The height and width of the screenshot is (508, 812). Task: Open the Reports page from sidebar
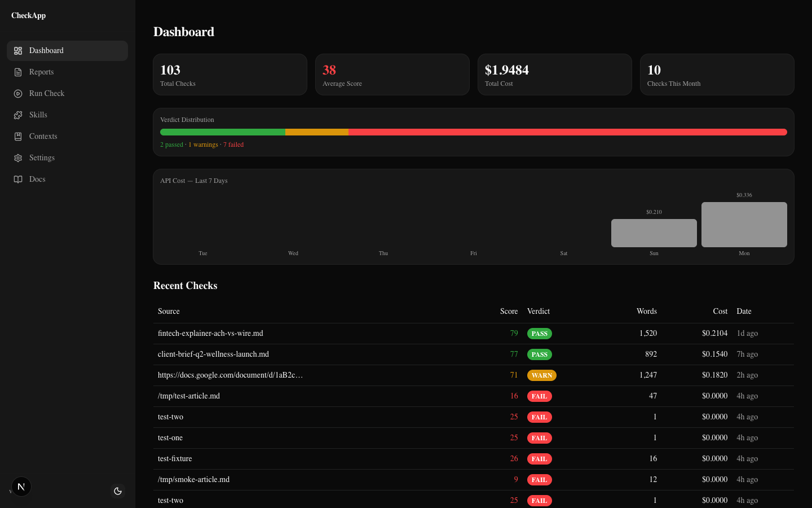42,72
